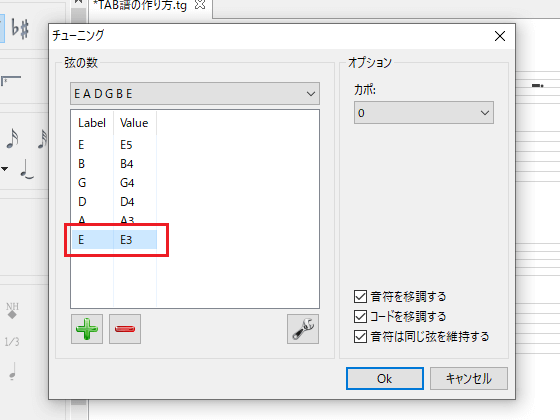Screen dimensions: 560x420
Task: Click the キャンセル button
Action: pos(469,379)
